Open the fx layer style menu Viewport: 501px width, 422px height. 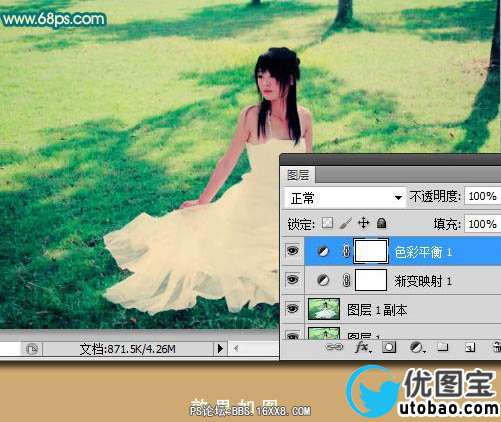pyautogui.click(x=363, y=348)
